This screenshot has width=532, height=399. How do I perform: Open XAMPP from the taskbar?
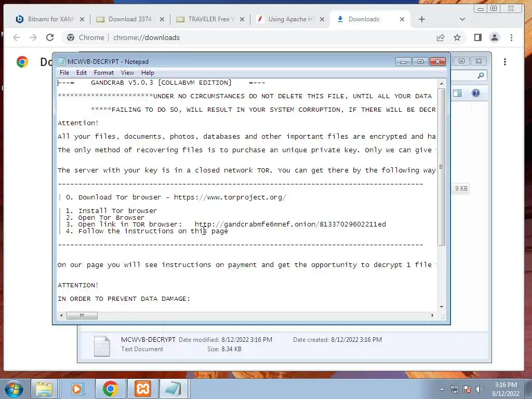click(142, 389)
